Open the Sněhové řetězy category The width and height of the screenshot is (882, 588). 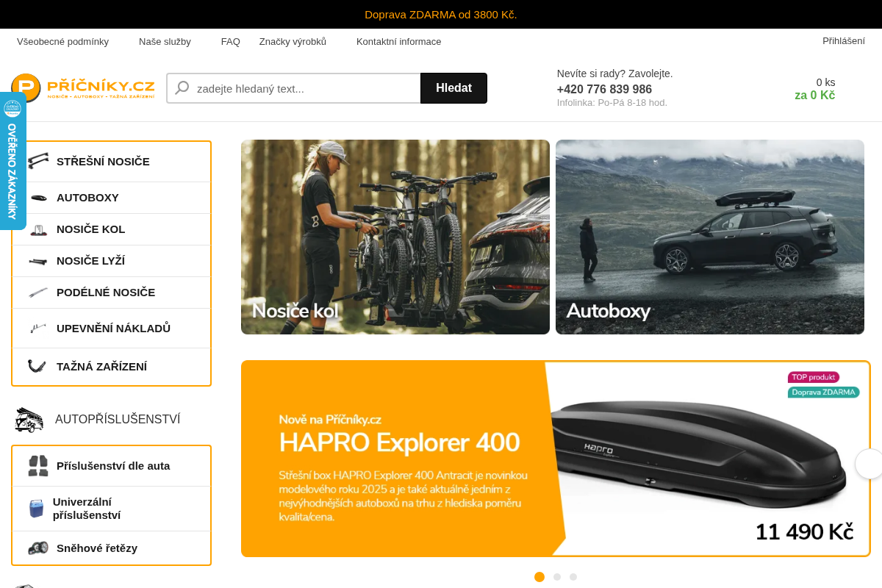click(112, 548)
